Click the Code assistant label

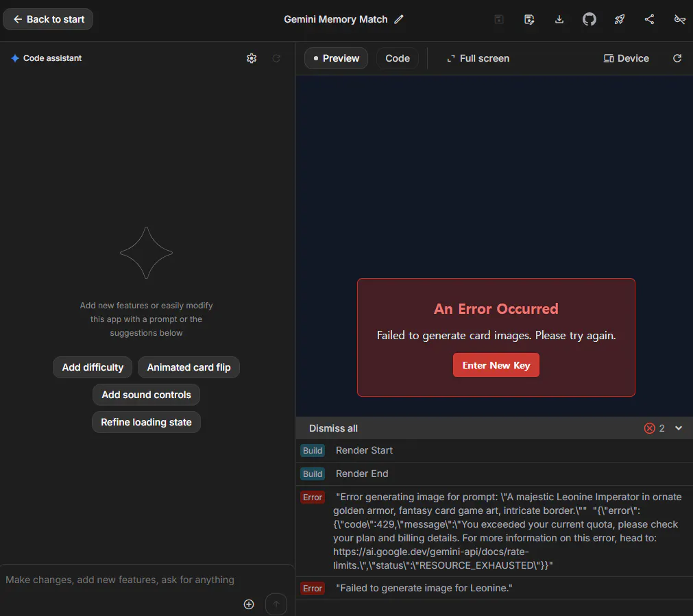click(x=52, y=58)
